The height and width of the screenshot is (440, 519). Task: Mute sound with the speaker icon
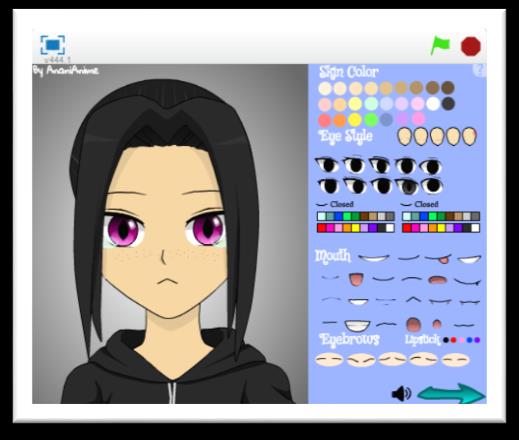pos(401,394)
